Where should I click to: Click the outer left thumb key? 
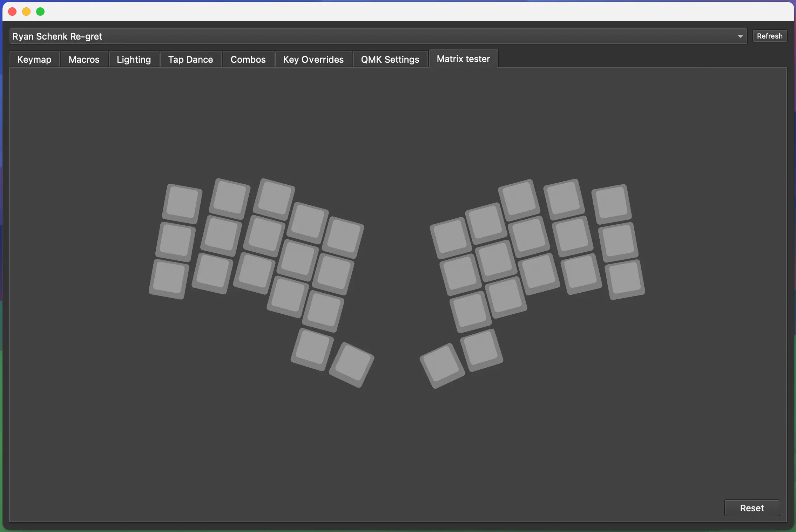point(312,349)
